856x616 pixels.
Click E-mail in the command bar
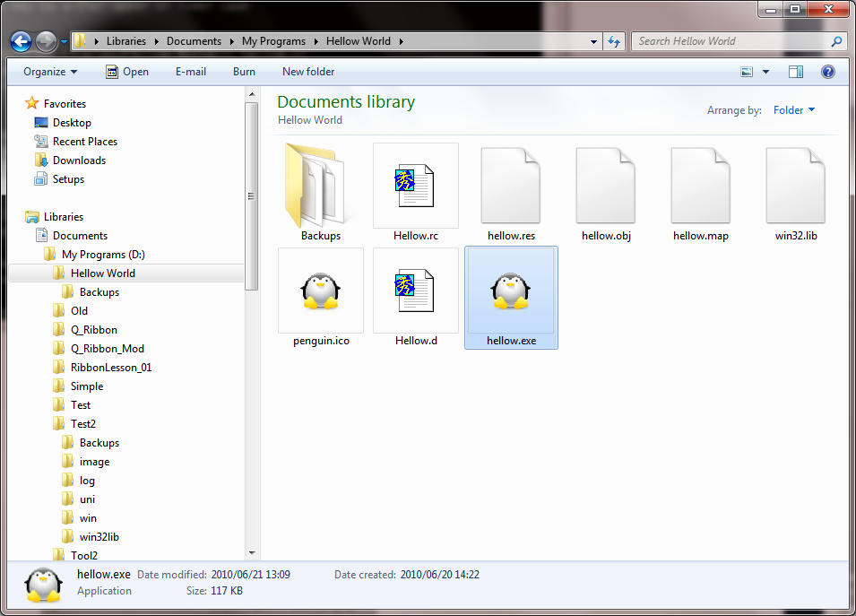(x=191, y=72)
